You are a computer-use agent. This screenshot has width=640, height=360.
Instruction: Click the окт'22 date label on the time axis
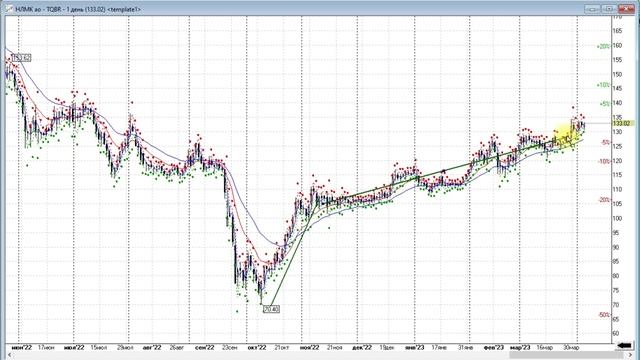click(x=257, y=347)
